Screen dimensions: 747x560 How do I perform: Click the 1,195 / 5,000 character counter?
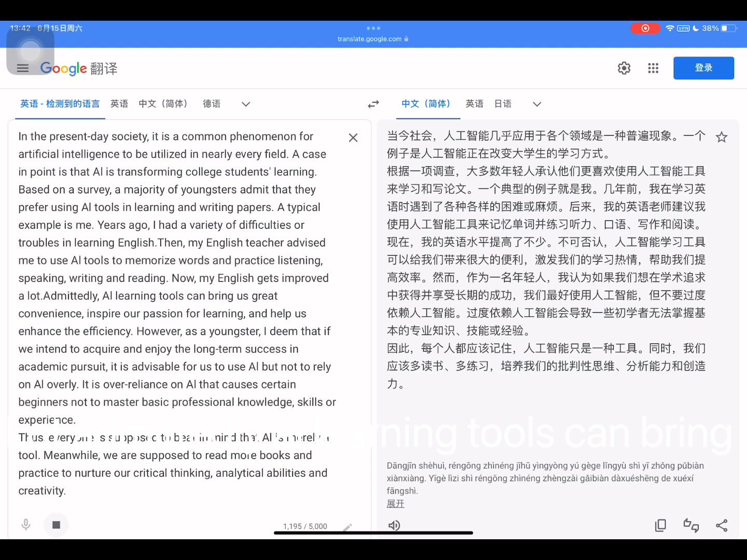305,526
